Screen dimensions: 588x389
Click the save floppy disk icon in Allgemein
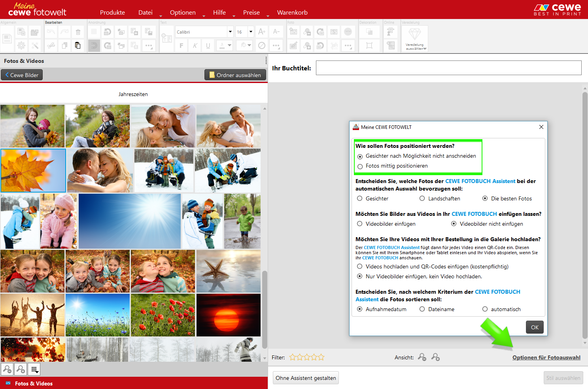pyautogui.click(x=7, y=39)
